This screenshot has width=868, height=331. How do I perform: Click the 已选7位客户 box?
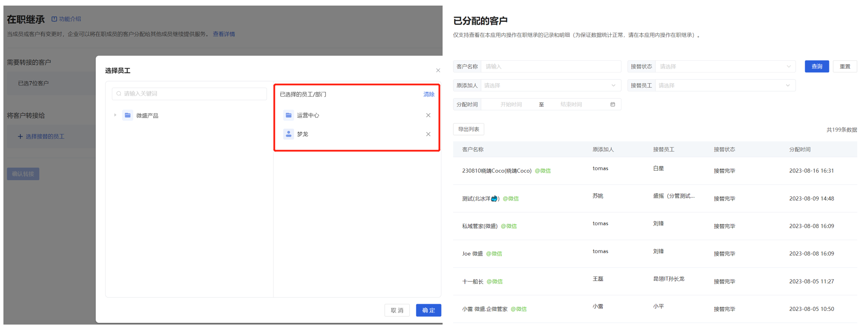point(50,83)
